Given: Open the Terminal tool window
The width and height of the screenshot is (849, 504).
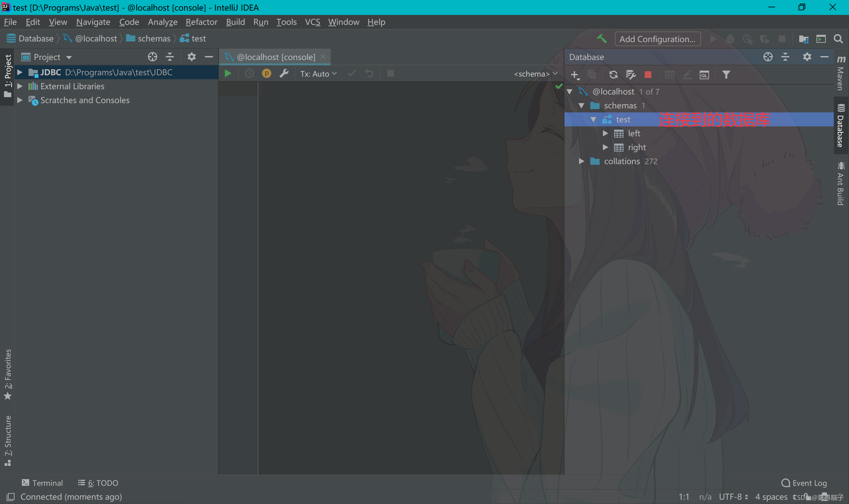Looking at the screenshot, I should (x=42, y=482).
